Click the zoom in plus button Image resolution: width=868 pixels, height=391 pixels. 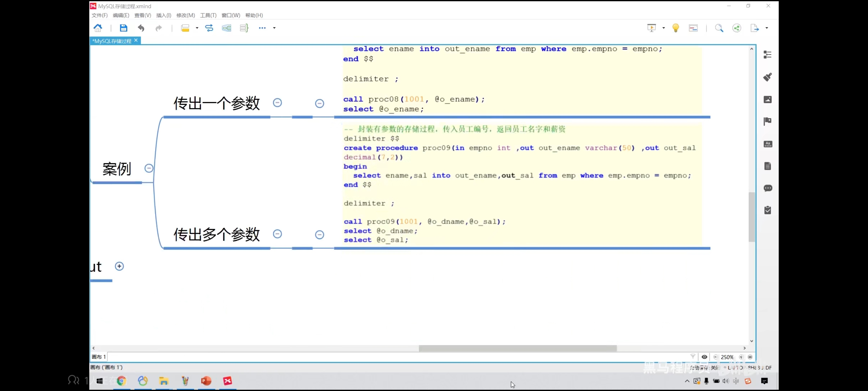741,357
